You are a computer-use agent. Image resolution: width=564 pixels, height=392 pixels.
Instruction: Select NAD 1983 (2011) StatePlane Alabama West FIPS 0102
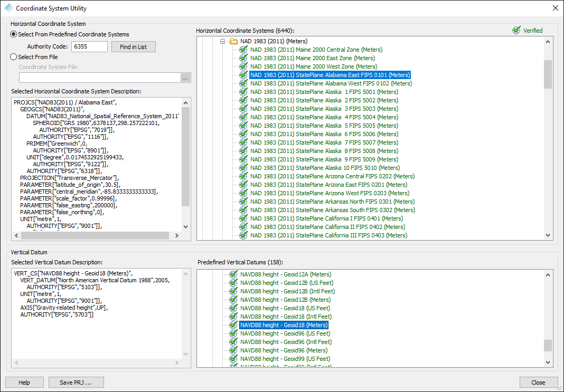pos(331,83)
